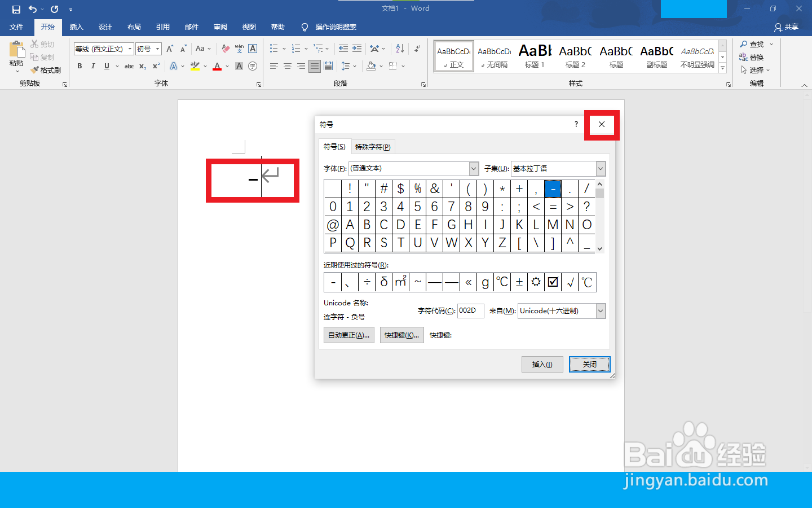Apply the font color red A swatch
The width and height of the screenshot is (812, 508).
217,66
